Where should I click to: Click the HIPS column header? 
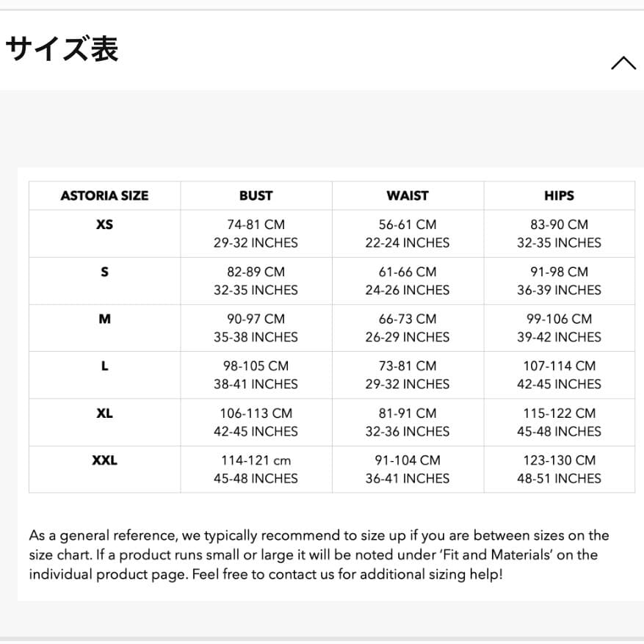pos(559,195)
